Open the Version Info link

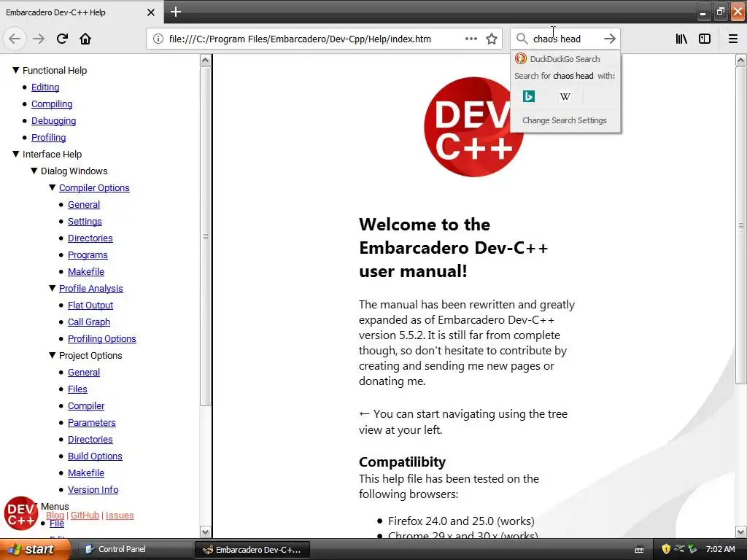pyautogui.click(x=93, y=489)
